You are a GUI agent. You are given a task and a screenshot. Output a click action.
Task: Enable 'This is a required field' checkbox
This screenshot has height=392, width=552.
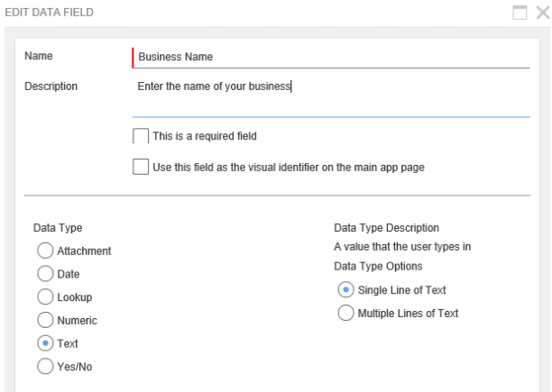141,136
